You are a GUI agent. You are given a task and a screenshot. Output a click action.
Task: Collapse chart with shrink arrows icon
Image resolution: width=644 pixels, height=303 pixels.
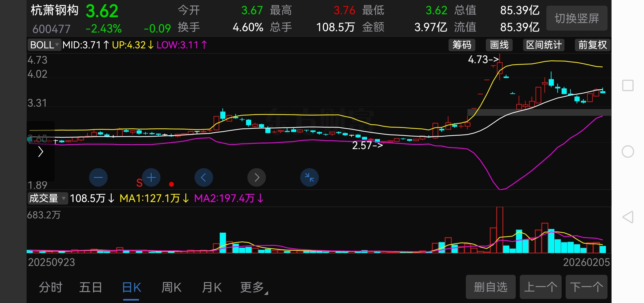(309, 178)
